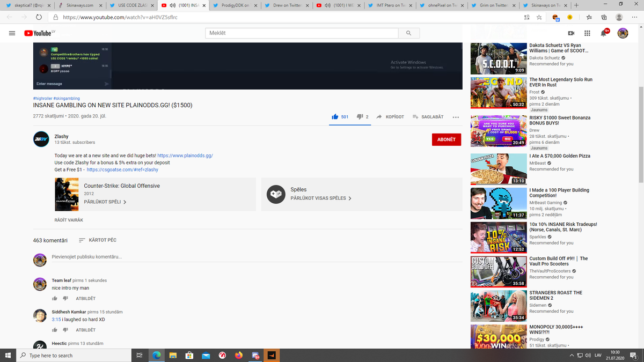Open a new browser tab
This screenshot has width=644, height=362.
[x=576, y=5]
